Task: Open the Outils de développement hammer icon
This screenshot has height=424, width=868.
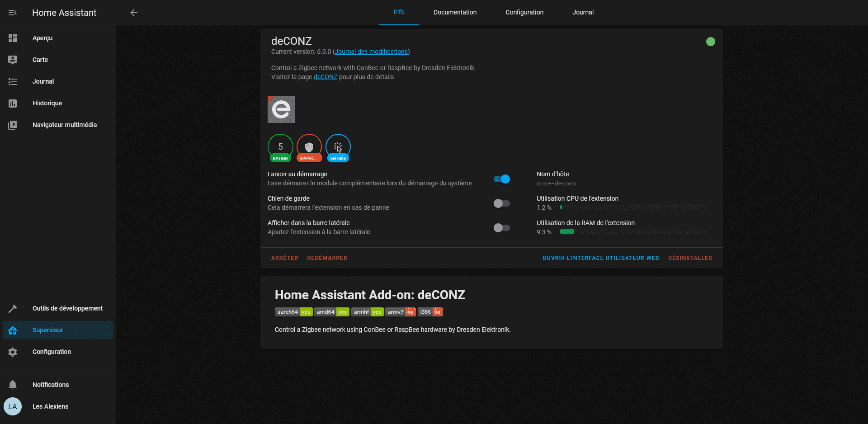Action: pos(13,308)
